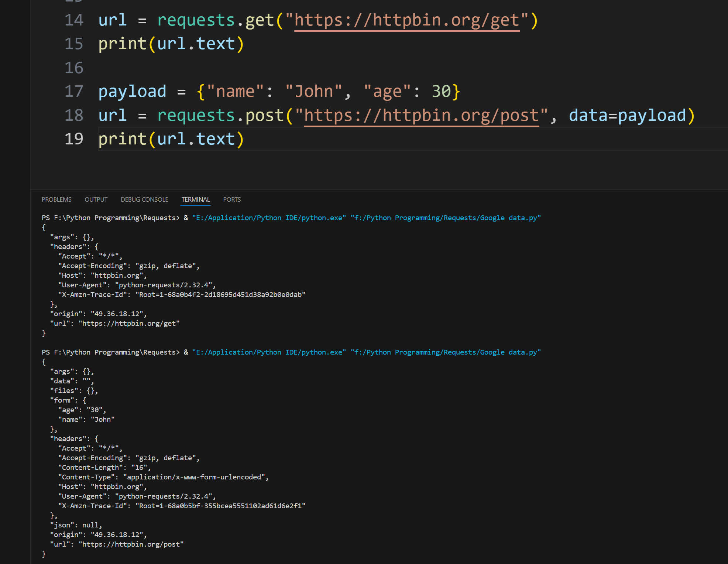Open the PORTS tab
The height and width of the screenshot is (564, 728).
(232, 199)
